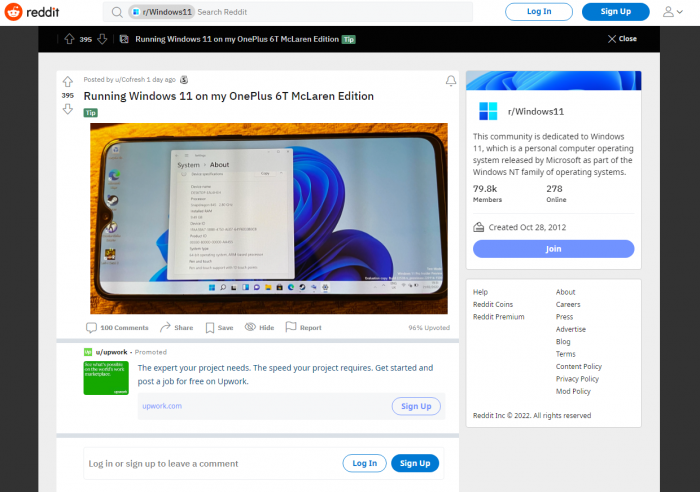Open Reddit Premium link
Image resolution: width=700 pixels, height=492 pixels.
pyautogui.click(x=499, y=317)
